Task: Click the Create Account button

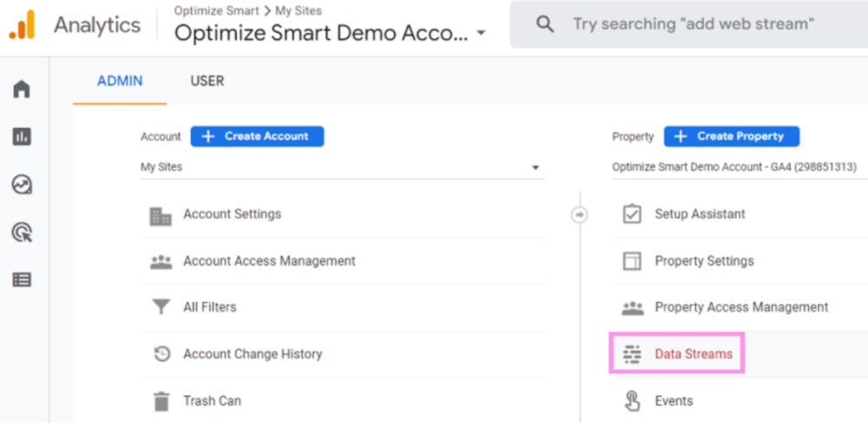Action: click(x=257, y=136)
